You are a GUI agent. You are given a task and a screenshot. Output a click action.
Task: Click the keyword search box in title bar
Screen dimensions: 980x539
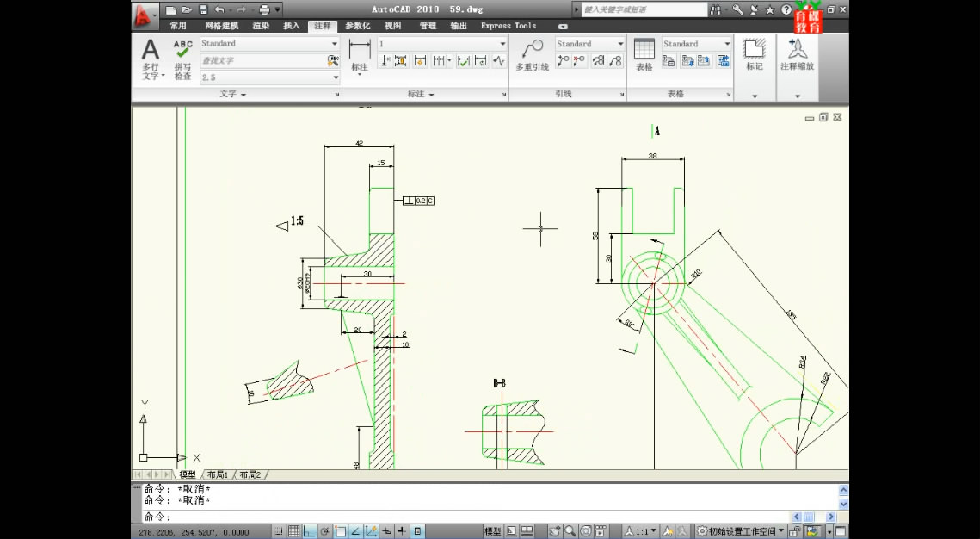[x=644, y=9]
